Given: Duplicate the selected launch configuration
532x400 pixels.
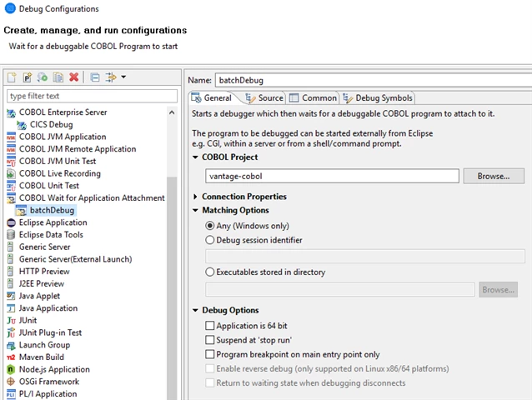Looking at the screenshot, I should 58,77.
